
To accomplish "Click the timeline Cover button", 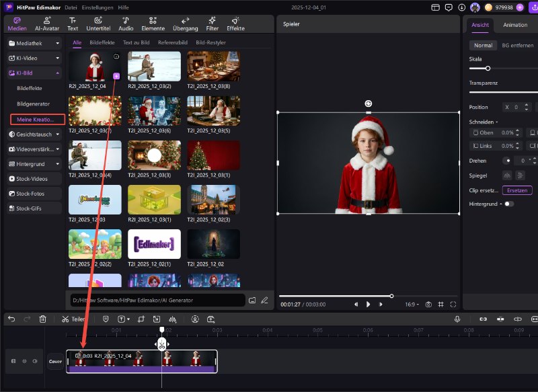I will click(x=56, y=361).
